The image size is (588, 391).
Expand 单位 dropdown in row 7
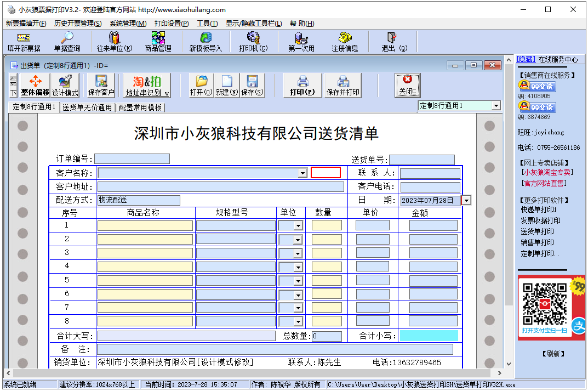click(298, 308)
